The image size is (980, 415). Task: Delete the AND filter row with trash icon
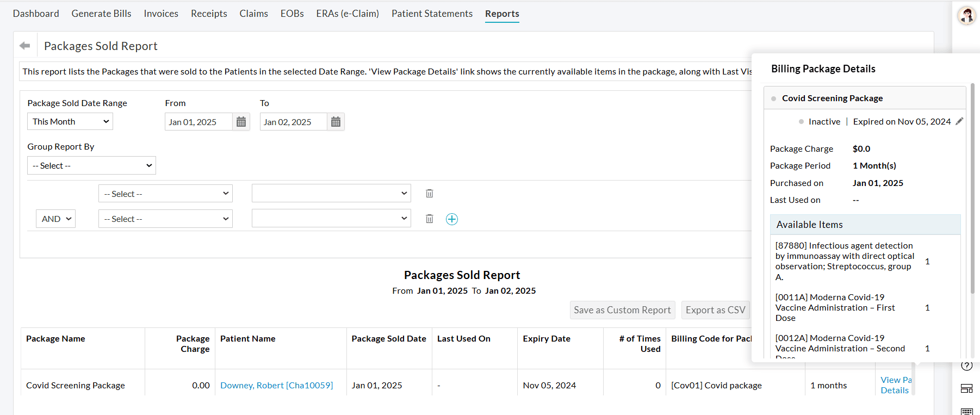tap(429, 219)
